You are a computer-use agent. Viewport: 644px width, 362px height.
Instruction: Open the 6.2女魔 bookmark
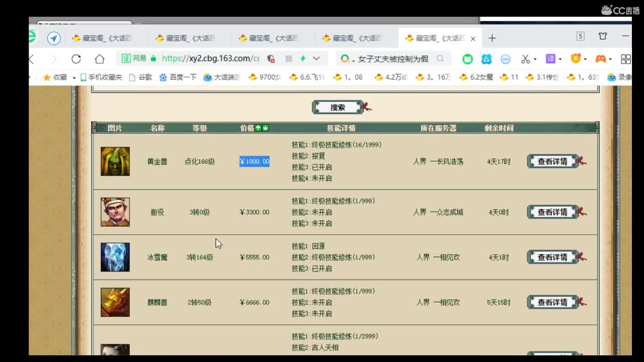tap(476, 77)
